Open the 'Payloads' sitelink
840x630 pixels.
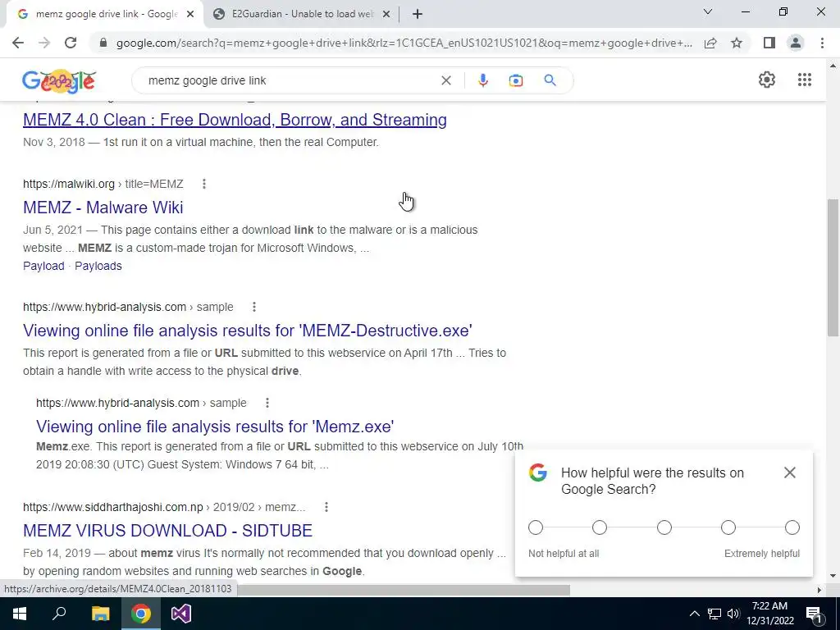[x=98, y=266]
